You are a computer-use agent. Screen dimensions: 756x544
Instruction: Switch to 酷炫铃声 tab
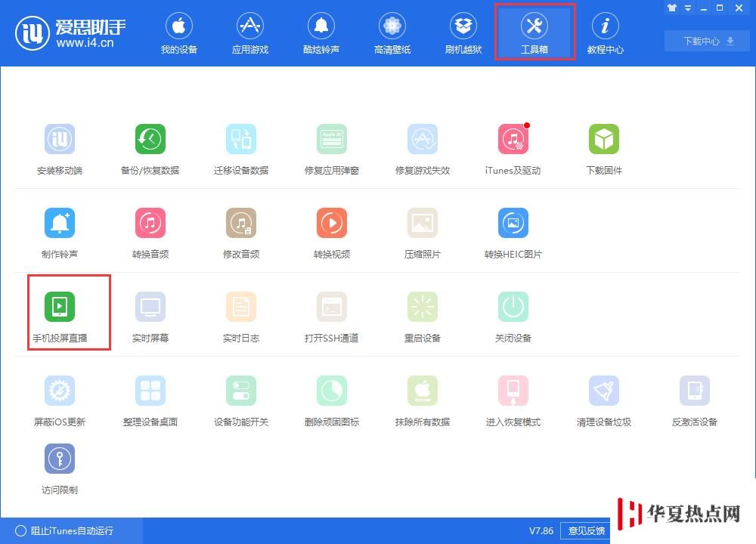coord(321,32)
